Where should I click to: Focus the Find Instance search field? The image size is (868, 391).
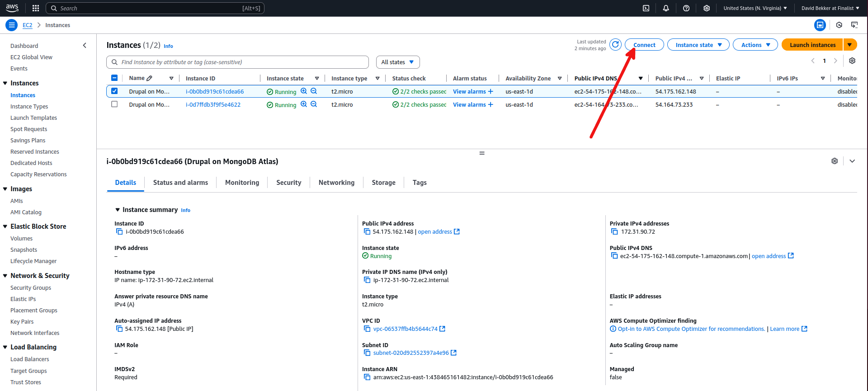[238, 62]
